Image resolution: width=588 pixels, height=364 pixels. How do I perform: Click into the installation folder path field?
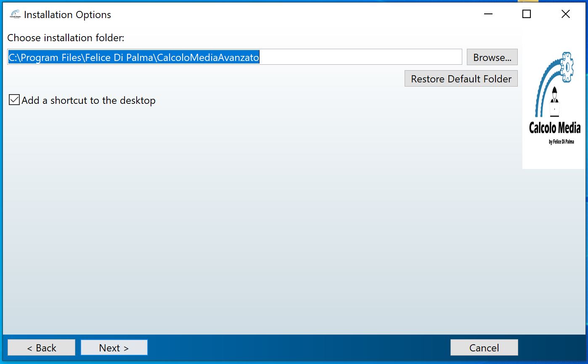234,57
